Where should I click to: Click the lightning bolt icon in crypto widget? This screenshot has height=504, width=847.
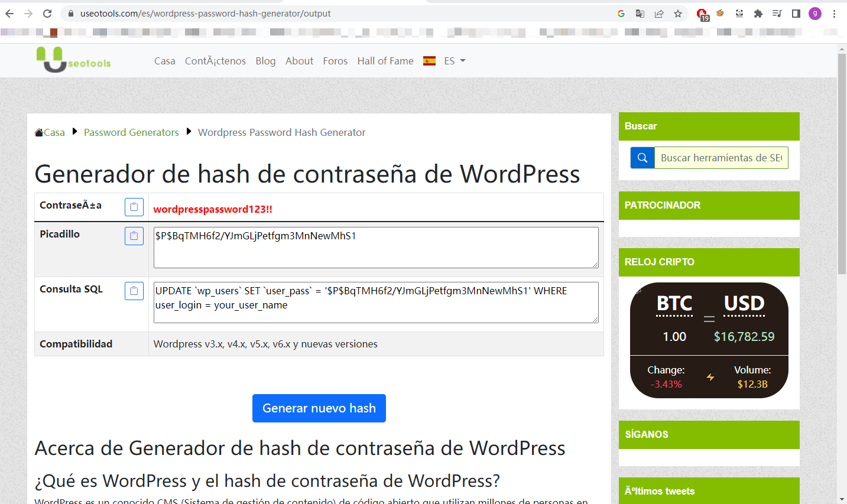click(x=710, y=377)
